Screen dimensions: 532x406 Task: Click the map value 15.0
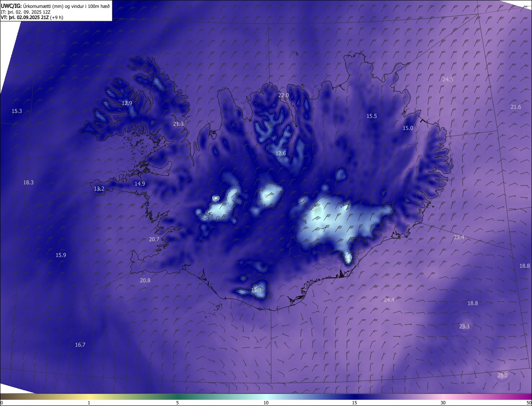point(408,128)
